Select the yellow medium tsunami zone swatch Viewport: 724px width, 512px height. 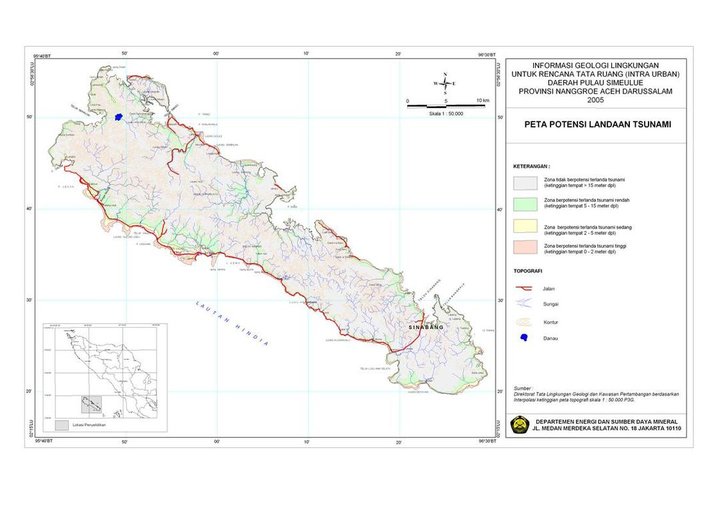[x=527, y=226]
